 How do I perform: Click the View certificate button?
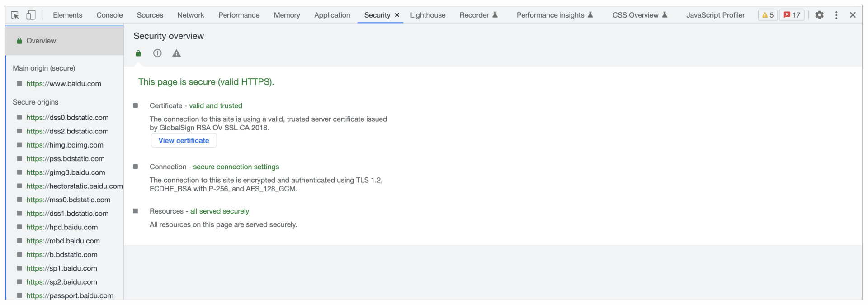[x=184, y=140]
